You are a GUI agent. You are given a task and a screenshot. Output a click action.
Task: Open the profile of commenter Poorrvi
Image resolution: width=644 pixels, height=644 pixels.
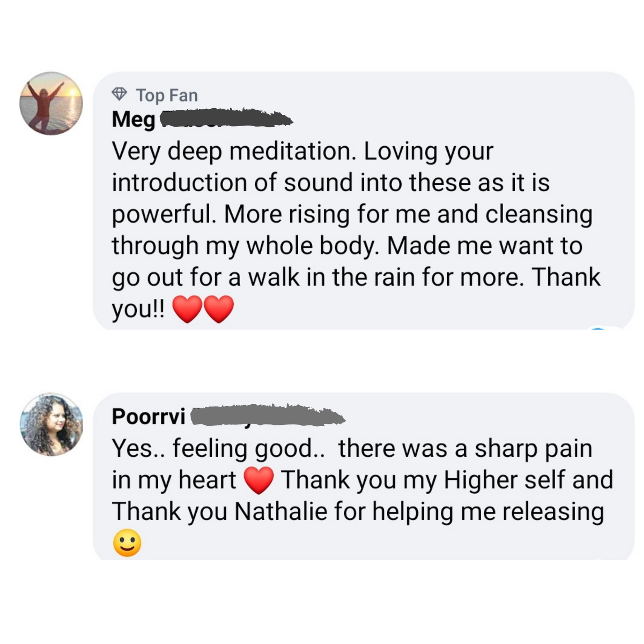point(148,416)
